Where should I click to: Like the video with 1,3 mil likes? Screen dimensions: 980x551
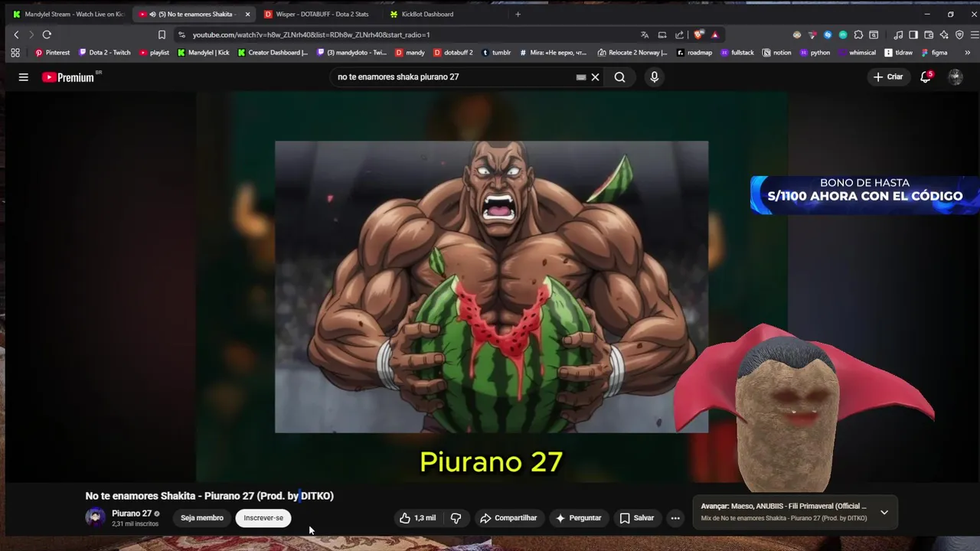(417, 518)
